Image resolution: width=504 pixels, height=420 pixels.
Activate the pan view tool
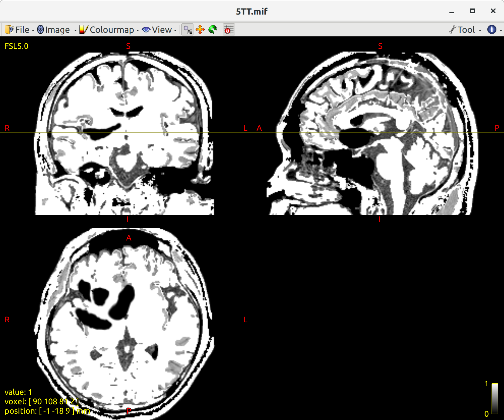(200, 29)
